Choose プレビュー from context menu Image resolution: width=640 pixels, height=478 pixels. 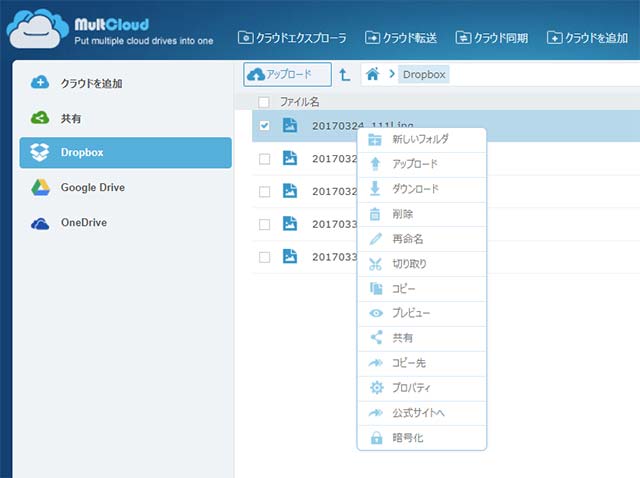(422, 313)
